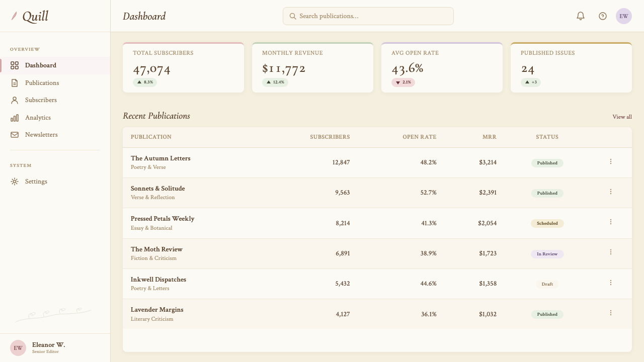This screenshot has width=644, height=362.
Task: Open row menu for The Moth Review
Action: (x=611, y=252)
